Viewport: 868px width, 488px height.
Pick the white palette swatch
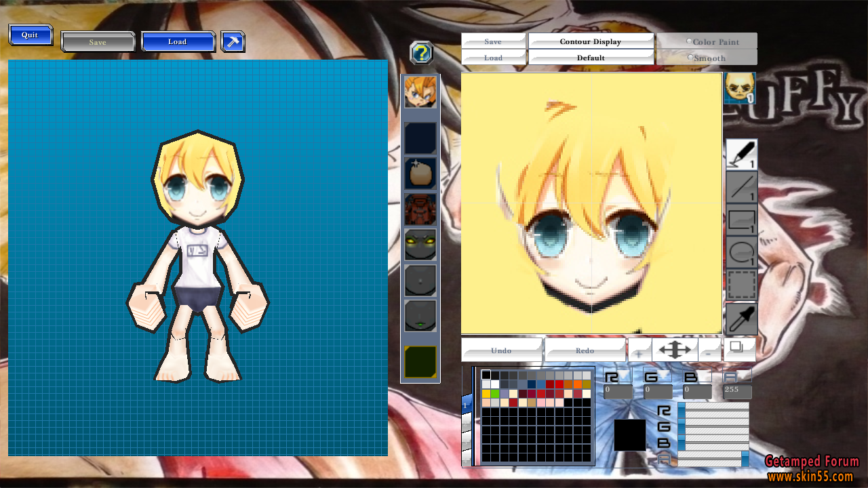pyautogui.click(x=495, y=384)
